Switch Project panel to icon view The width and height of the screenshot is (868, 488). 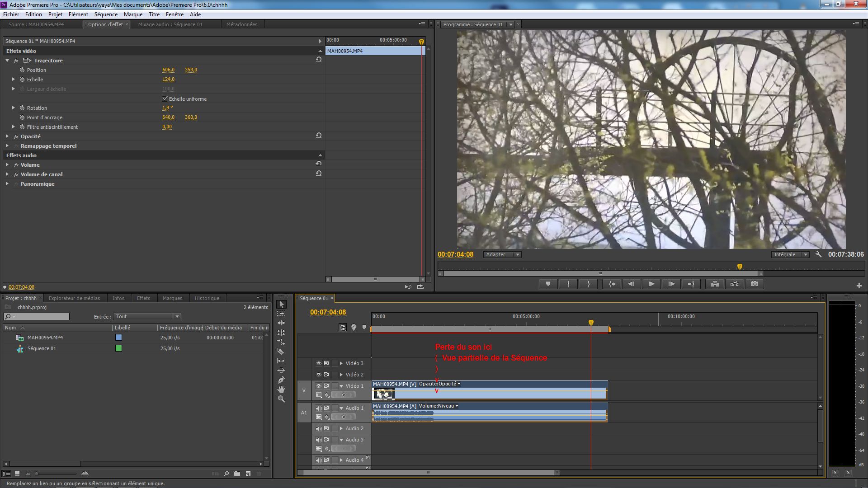pos(17,474)
